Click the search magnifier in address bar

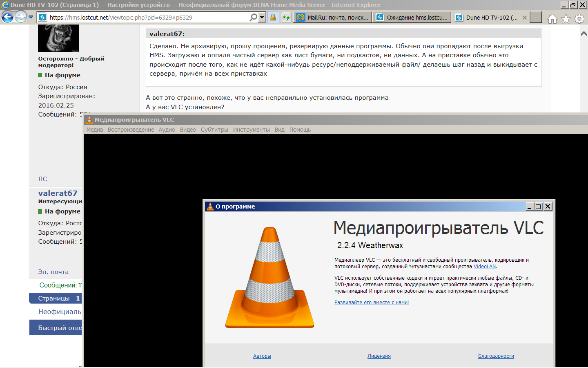click(253, 17)
